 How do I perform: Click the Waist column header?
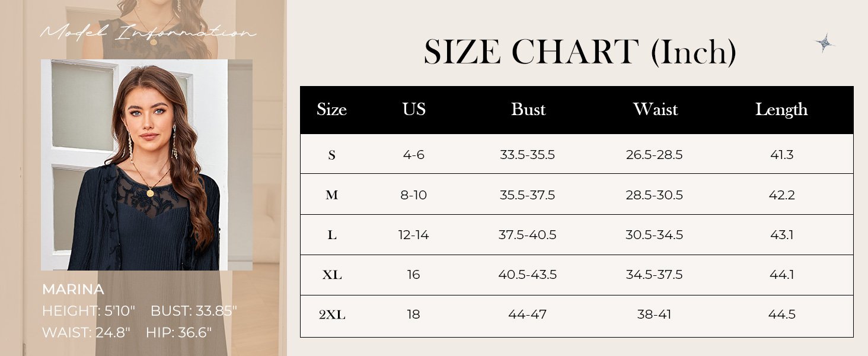(x=655, y=110)
